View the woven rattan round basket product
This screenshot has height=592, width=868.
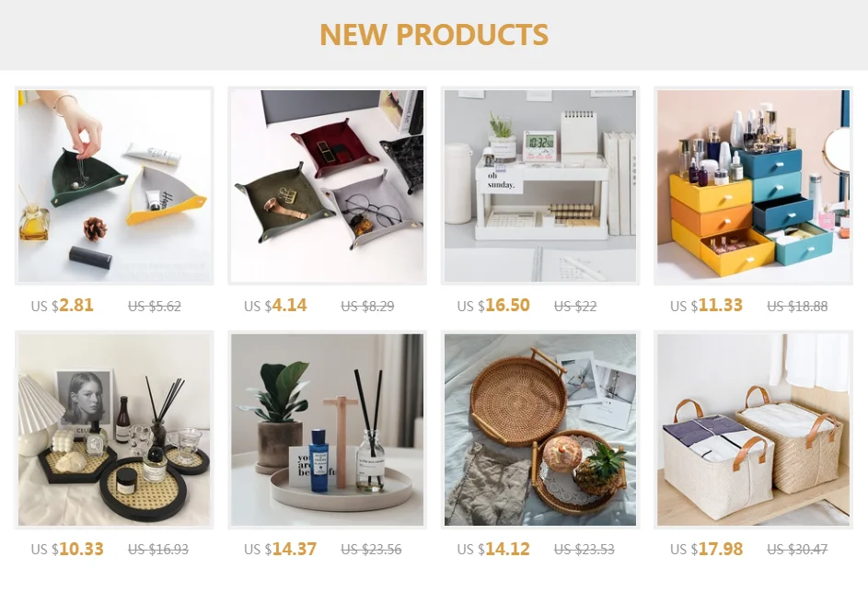click(540, 430)
